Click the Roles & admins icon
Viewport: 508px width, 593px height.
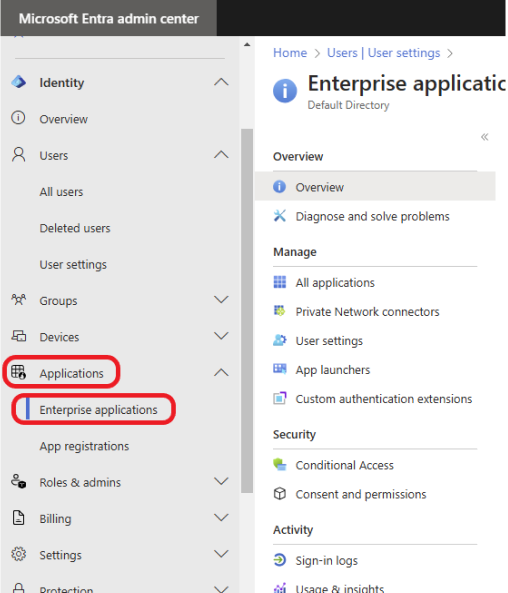point(19,481)
